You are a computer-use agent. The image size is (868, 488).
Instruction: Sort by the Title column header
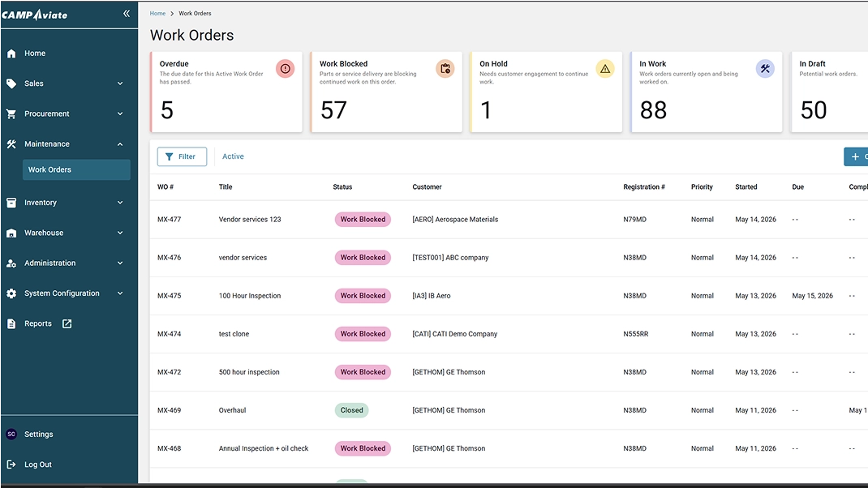click(x=226, y=187)
